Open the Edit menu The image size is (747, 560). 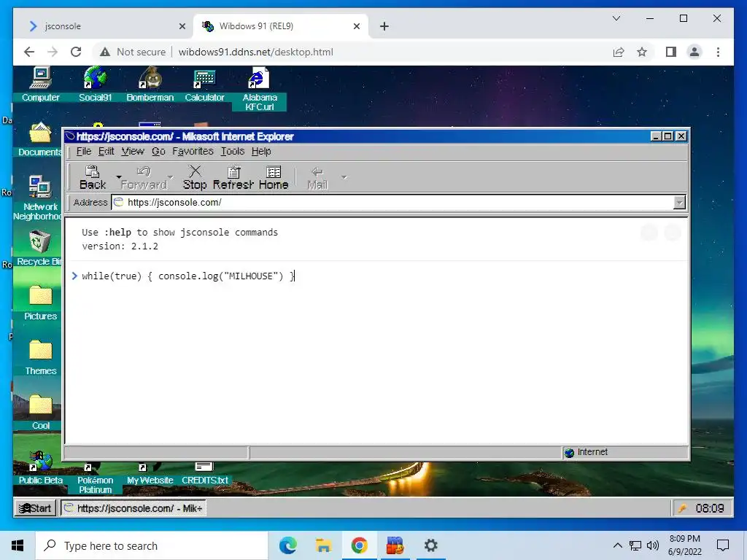coord(106,152)
